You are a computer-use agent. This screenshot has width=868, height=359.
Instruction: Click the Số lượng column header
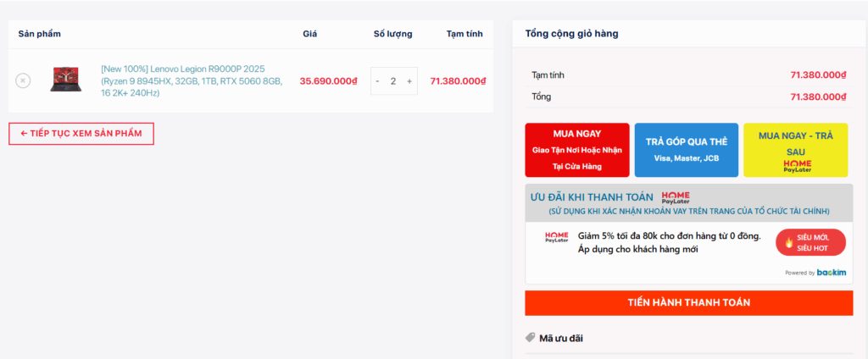pyautogui.click(x=393, y=34)
